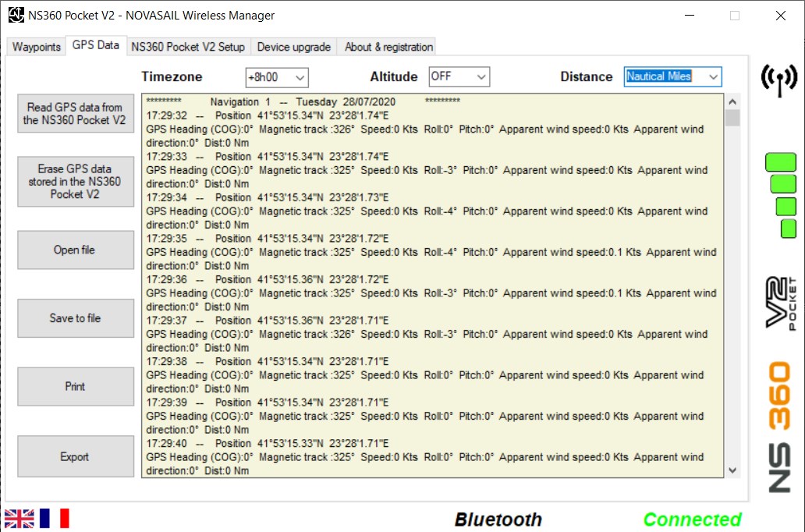Click the French flag language icon
The width and height of the screenshot is (805, 532).
click(54, 519)
